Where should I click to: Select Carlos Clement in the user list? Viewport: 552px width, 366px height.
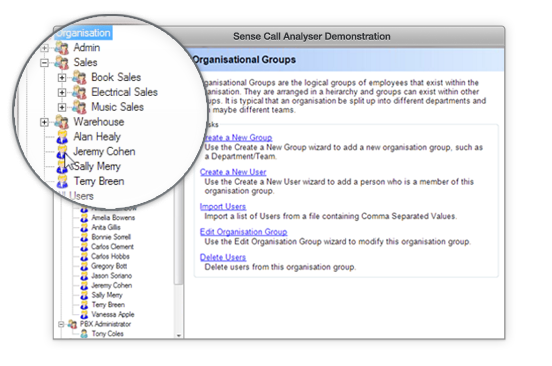112,247
